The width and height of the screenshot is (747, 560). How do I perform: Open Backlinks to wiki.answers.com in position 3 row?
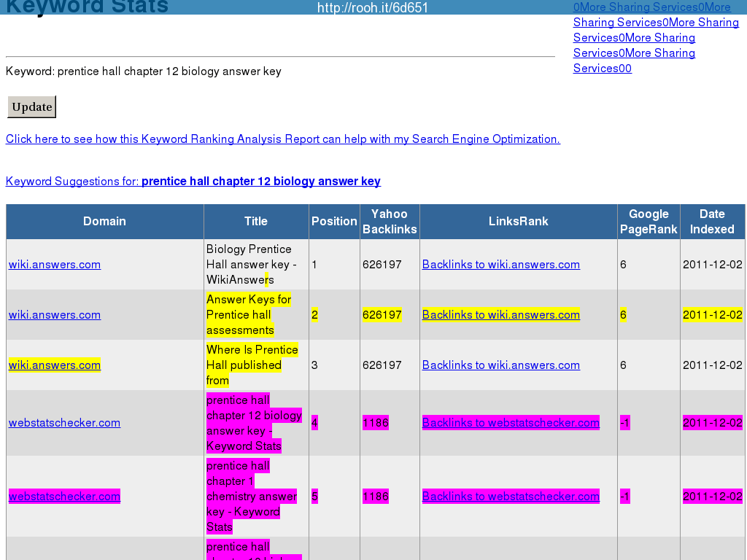pyautogui.click(x=500, y=365)
